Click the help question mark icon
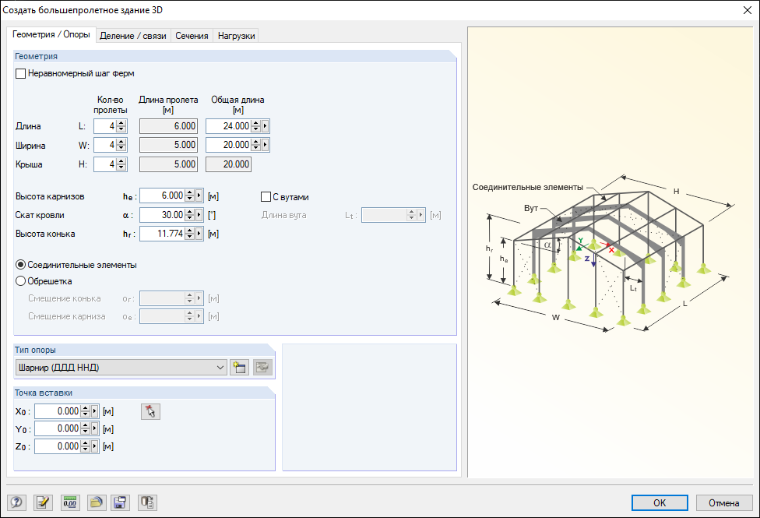 coord(17,502)
